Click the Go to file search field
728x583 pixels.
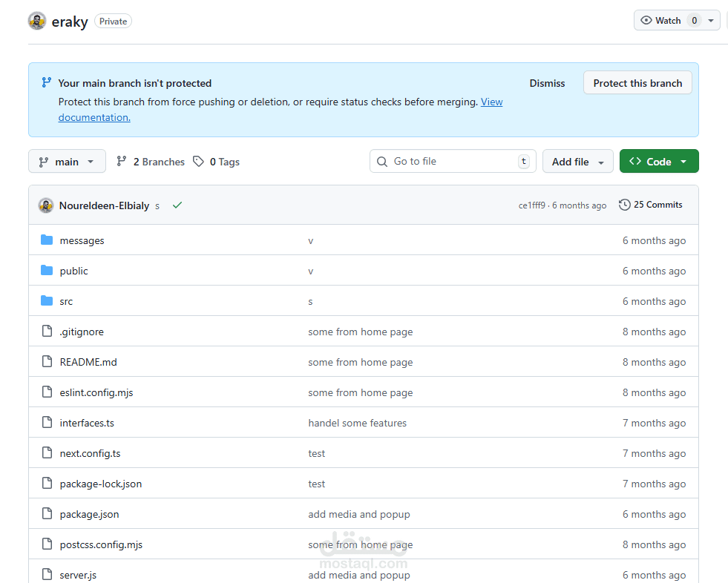[453, 161]
